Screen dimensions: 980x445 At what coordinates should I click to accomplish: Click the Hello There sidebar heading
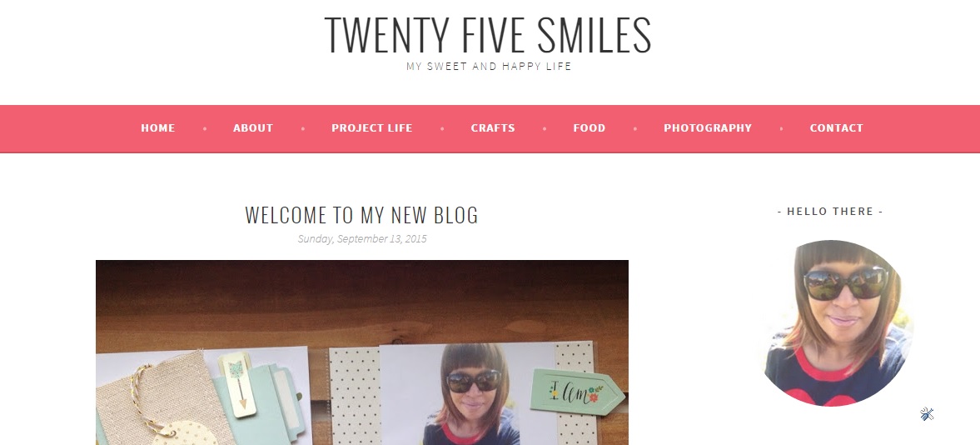tap(830, 212)
